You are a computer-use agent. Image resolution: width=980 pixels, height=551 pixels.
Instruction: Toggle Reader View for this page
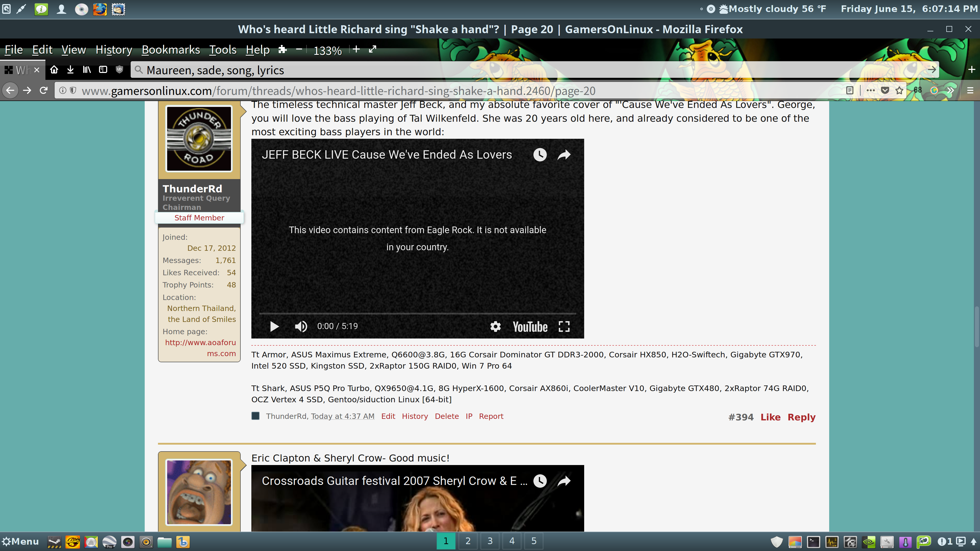pyautogui.click(x=850, y=91)
